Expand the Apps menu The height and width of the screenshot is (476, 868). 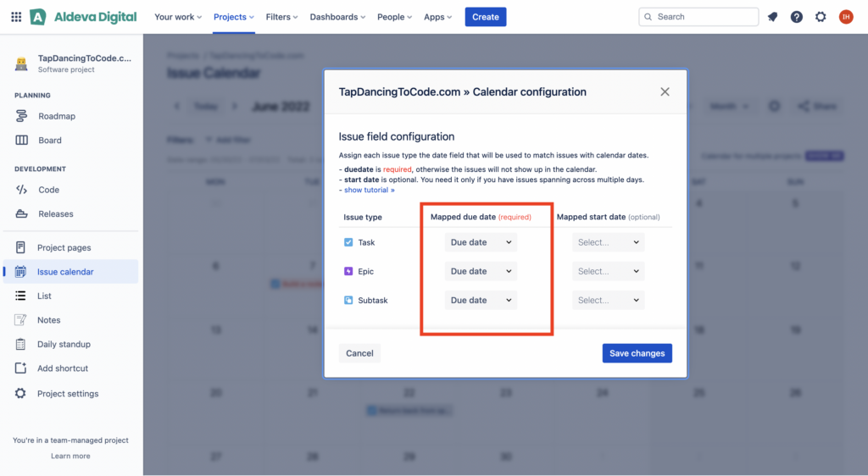pos(437,17)
